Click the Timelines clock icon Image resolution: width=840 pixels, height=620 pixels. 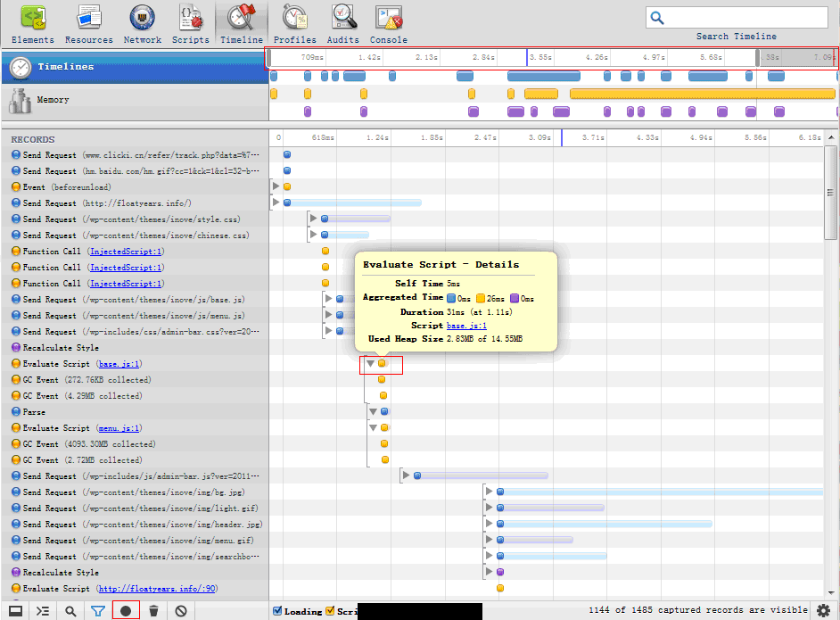click(x=21, y=68)
